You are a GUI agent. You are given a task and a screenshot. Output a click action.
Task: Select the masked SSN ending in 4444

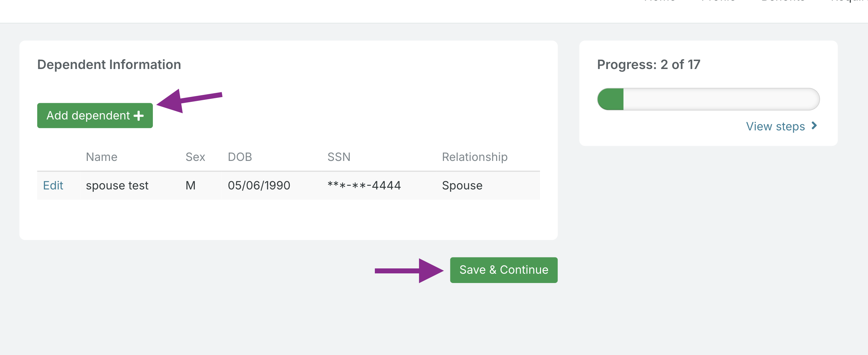click(x=364, y=185)
